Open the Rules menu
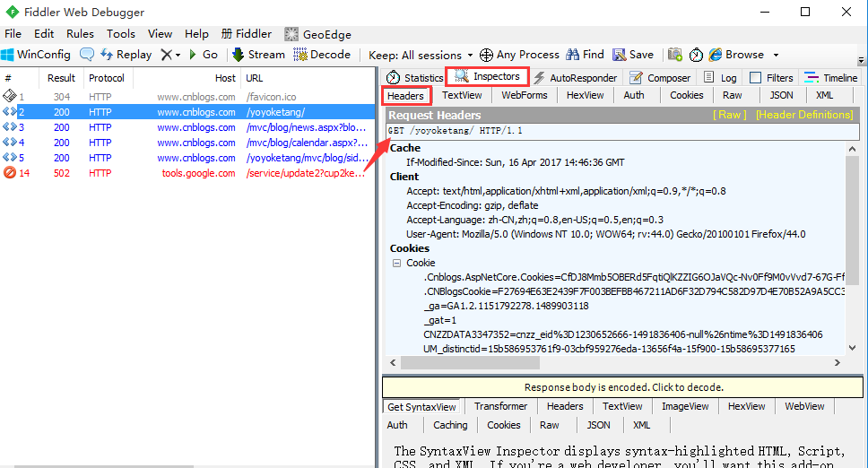 tap(81, 34)
